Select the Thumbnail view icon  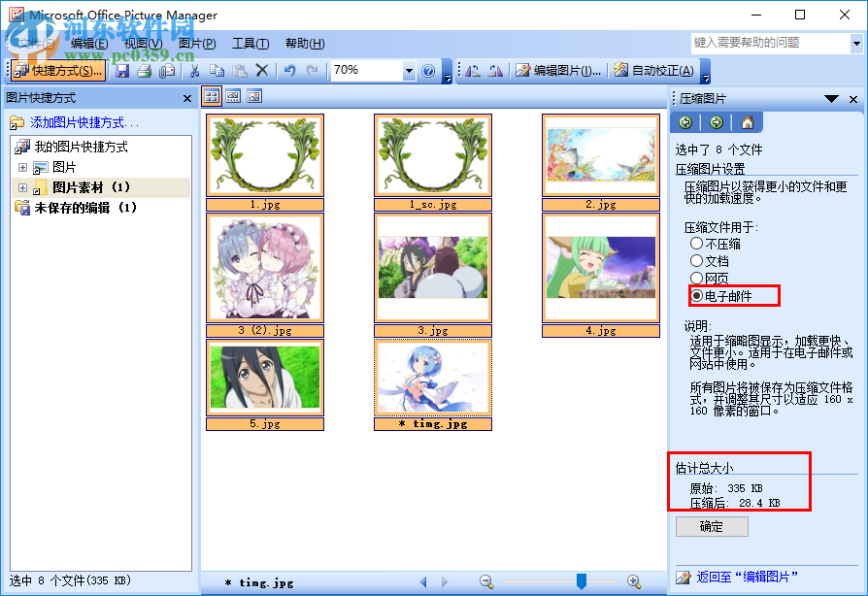coord(211,96)
